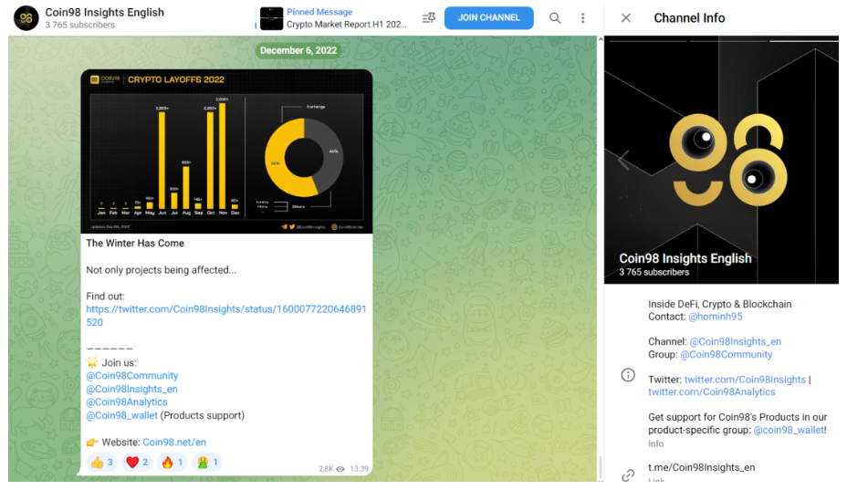Click the @hominh95 contact link
Image resolution: width=868 pixels, height=490 pixels.
coord(716,317)
